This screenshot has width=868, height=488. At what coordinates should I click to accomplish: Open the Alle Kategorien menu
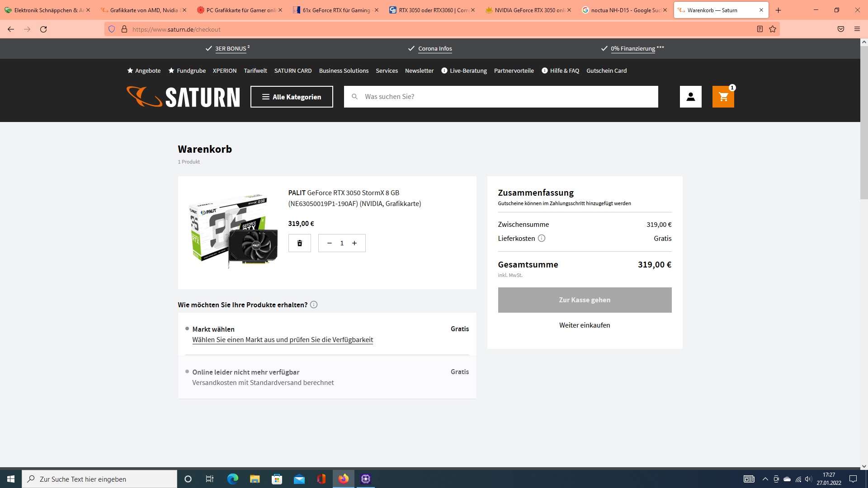click(x=292, y=97)
